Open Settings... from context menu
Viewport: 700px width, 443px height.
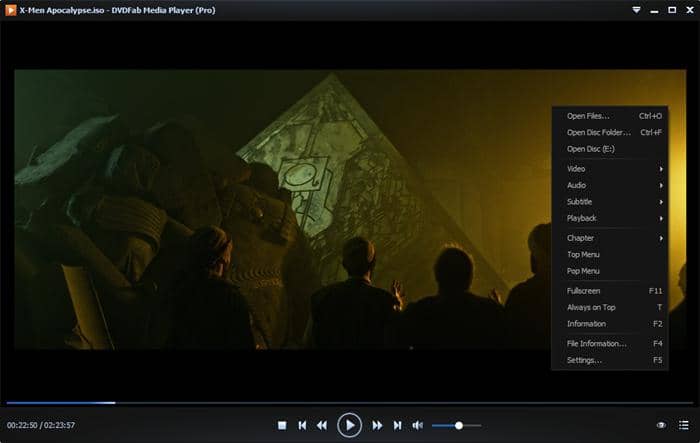[610, 360]
